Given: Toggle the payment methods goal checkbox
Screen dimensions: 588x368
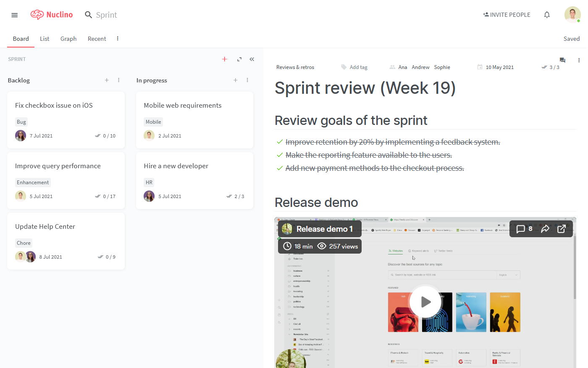Looking at the screenshot, I should pyautogui.click(x=280, y=168).
